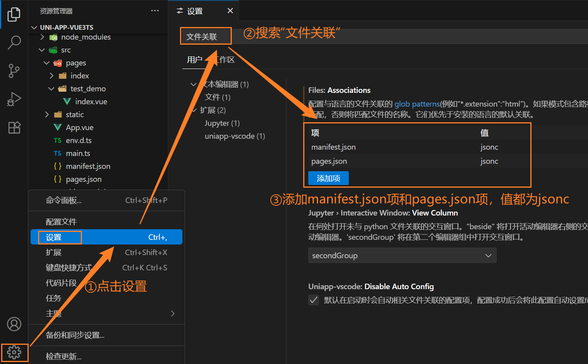588x364 pixels.
Task: Collapse the src folder in the file tree
Action: [x=42, y=50]
